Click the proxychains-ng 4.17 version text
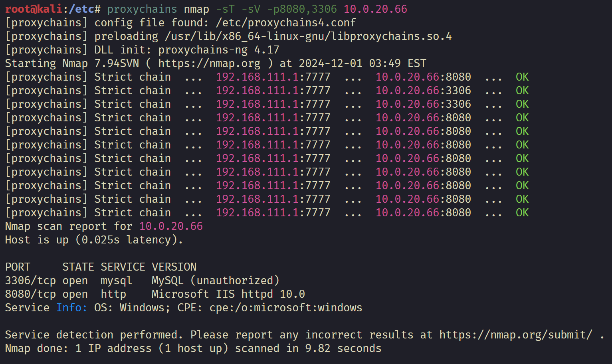612x364 pixels. tap(218, 50)
